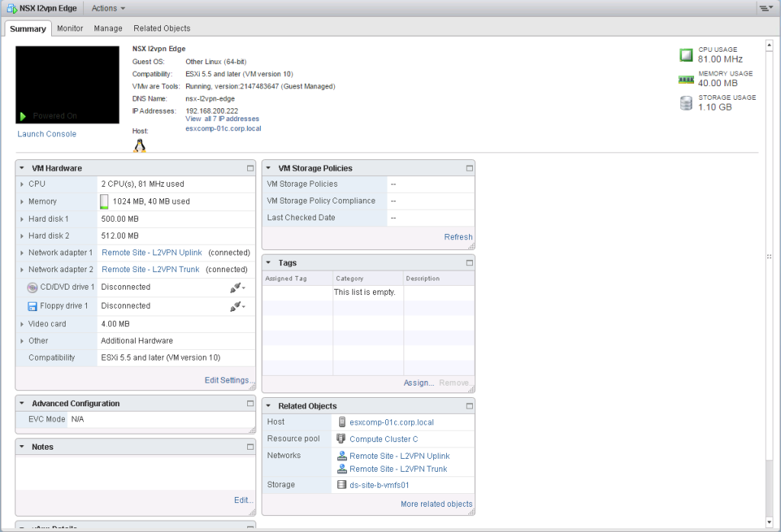
Task: Maximize the Advanced Configuration panel
Action: [250, 404]
